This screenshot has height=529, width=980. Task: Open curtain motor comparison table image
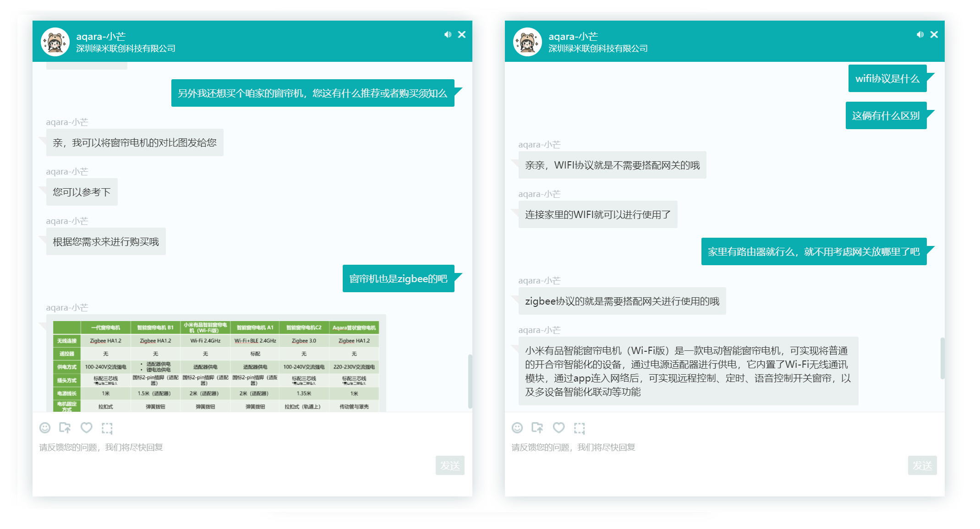tap(216, 365)
